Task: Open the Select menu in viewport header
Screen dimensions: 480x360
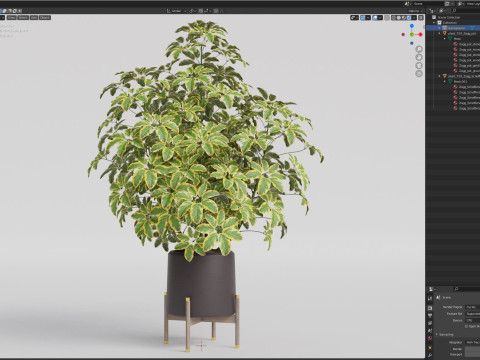Action: click(23, 17)
